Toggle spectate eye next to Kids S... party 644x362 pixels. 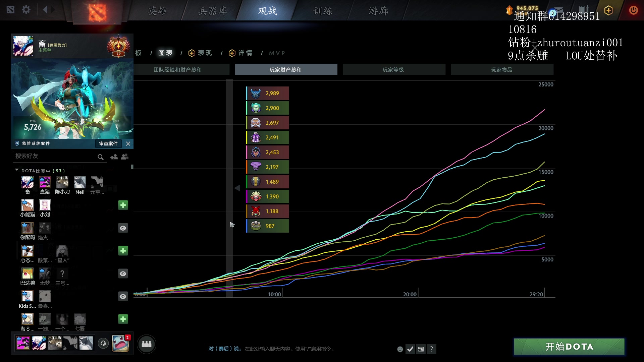123,296
